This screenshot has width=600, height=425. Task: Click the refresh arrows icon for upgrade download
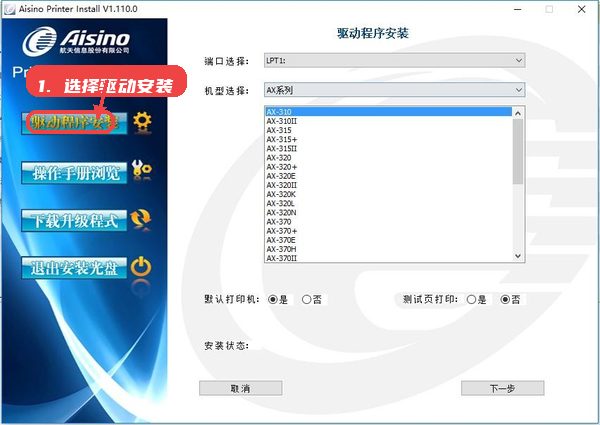pos(141,219)
